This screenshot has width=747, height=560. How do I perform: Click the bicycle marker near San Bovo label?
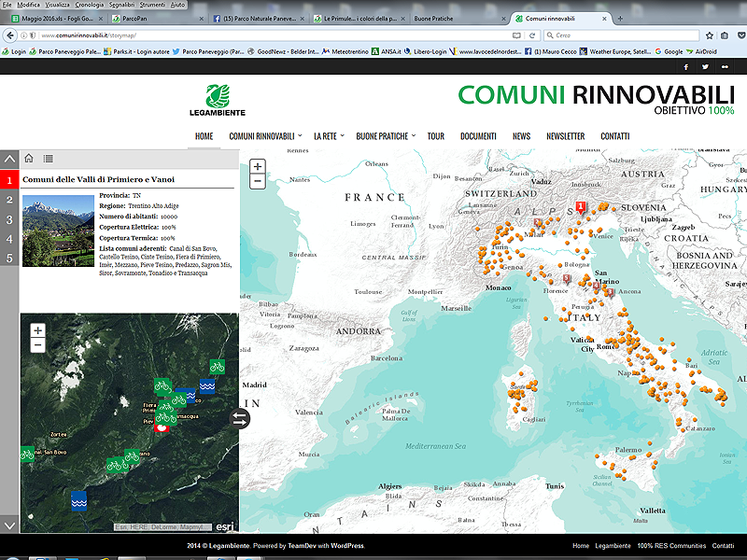27,454
